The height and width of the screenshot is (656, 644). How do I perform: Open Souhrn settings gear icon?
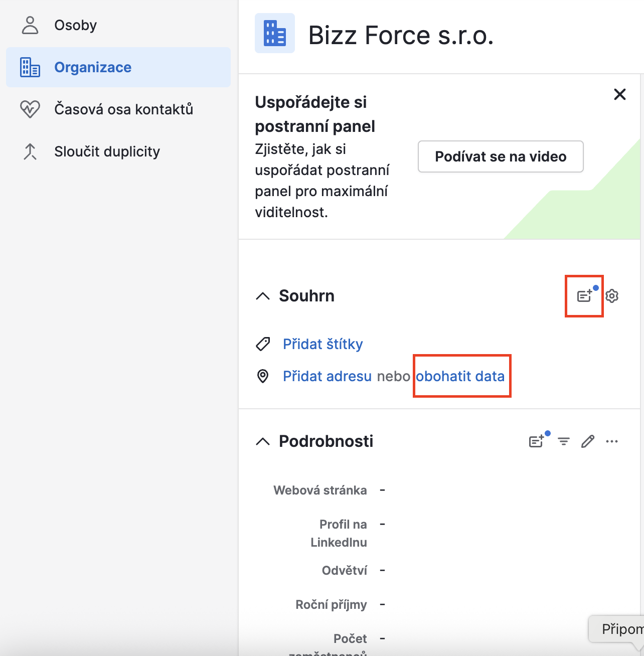coord(612,296)
